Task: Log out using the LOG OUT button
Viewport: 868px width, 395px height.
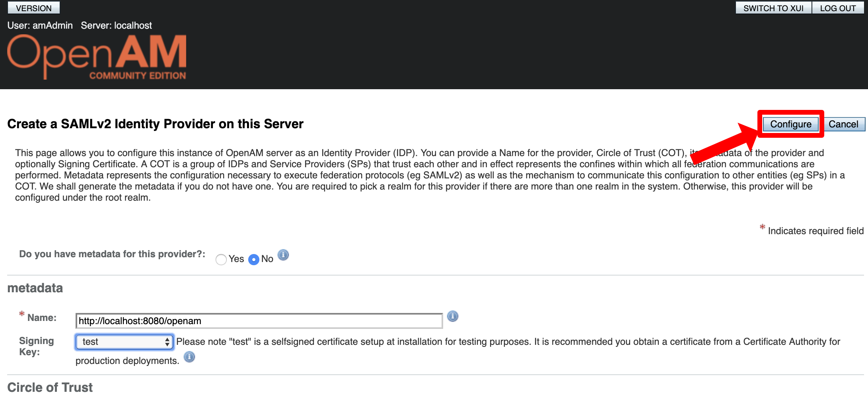Action: (837, 8)
